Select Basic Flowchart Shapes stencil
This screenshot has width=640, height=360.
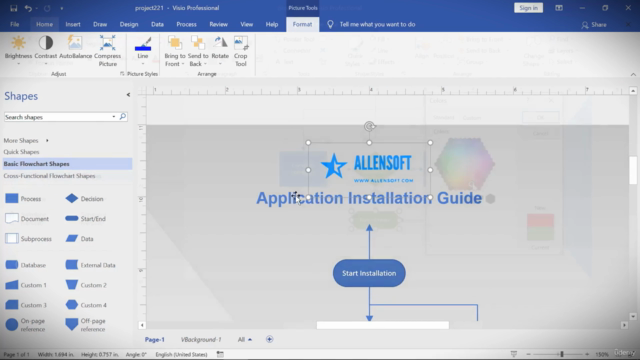[x=67, y=164]
